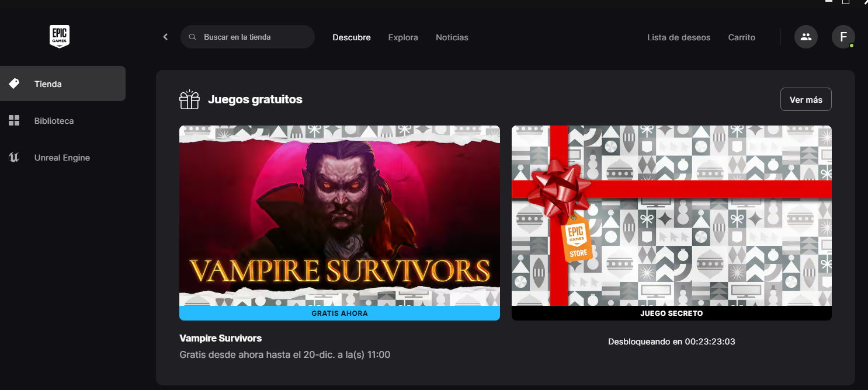Screen dimensions: 868x390
Task: Click the JUEGO SECRETO banner
Action: (672, 314)
